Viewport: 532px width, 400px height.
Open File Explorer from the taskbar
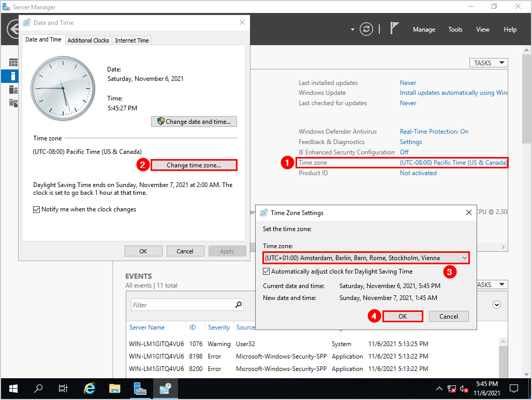point(115,389)
